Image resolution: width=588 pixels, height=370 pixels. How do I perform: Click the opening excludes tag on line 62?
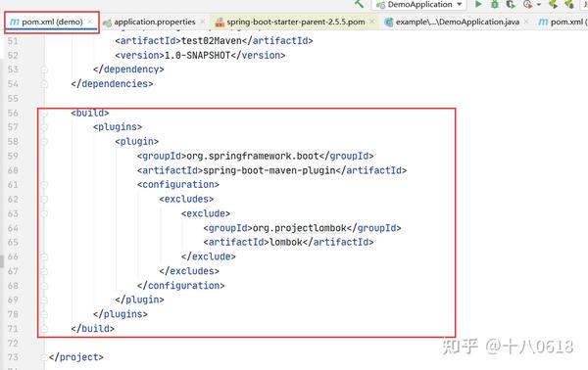tap(186, 200)
